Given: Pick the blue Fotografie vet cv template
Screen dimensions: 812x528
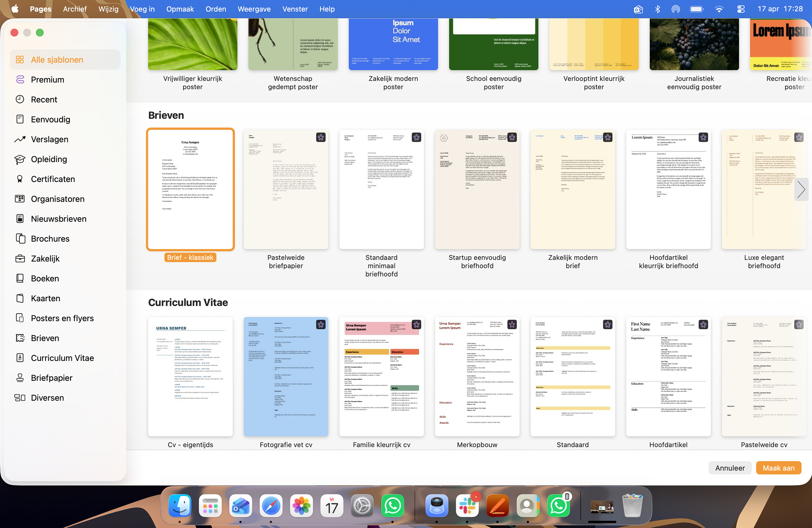Looking at the screenshot, I should point(286,376).
